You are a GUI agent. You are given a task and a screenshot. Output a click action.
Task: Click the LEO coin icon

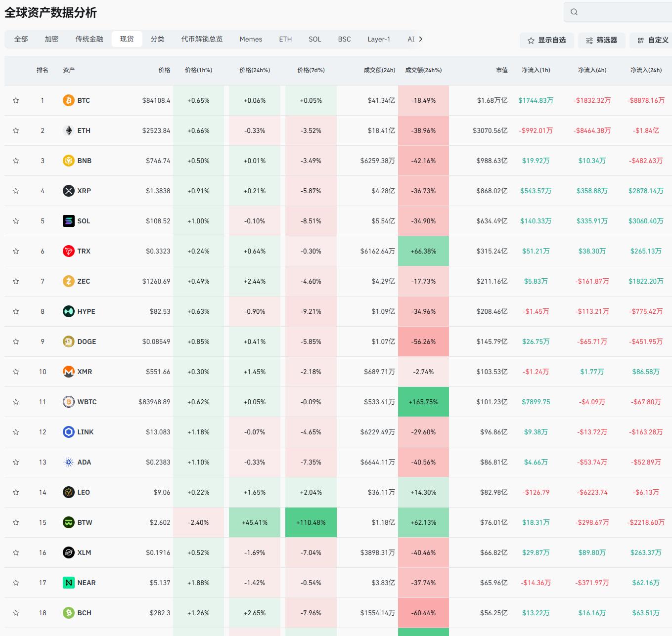(69, 492)
